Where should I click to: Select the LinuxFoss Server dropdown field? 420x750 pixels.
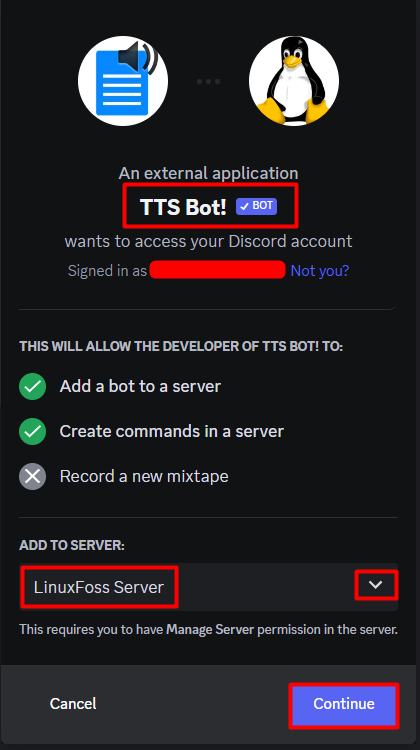[x=209, y=587]
